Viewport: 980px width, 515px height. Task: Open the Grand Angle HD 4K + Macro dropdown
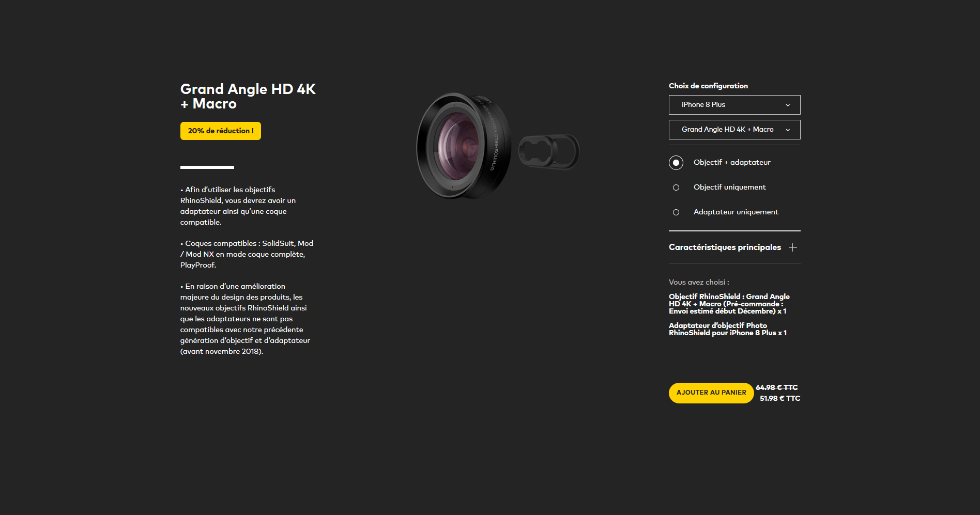734,130
